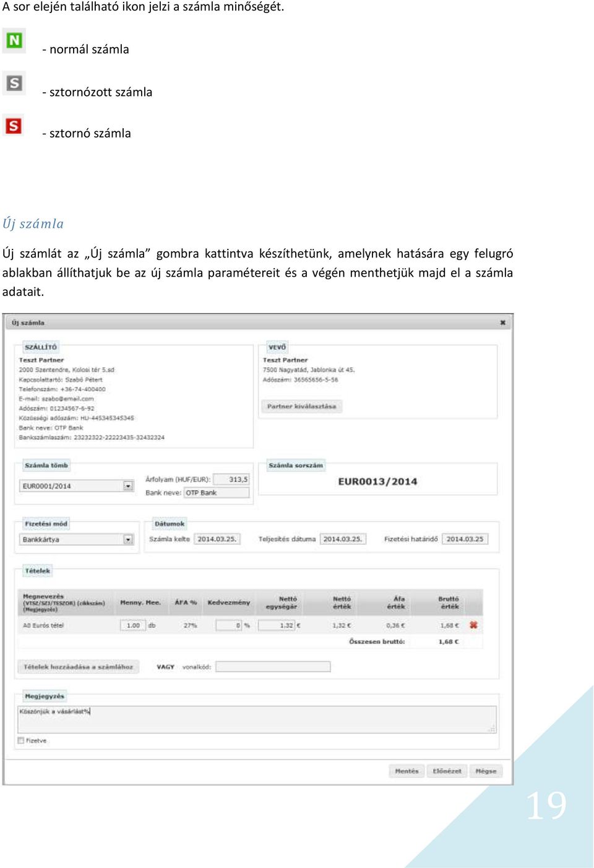Open the Számla tömb dropdown EUR0001/2014
Screen dimensions: 594x868
pyautogui.click(x=77, y=486)
